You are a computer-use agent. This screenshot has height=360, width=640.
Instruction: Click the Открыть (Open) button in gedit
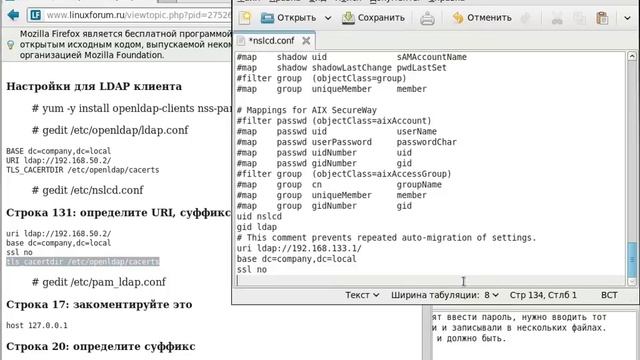(288, 18)
